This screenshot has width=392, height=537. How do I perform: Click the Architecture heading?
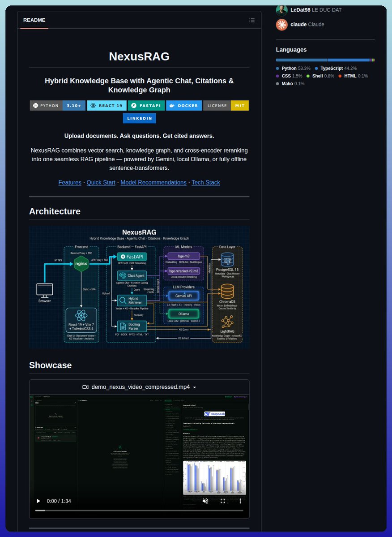point(55,211)
